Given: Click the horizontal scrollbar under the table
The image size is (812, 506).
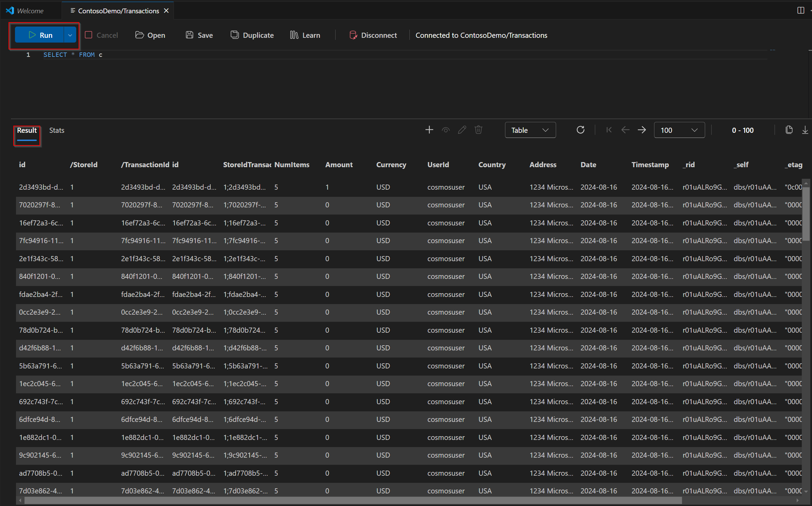Looking at the screenshot, I should [353, 500].
